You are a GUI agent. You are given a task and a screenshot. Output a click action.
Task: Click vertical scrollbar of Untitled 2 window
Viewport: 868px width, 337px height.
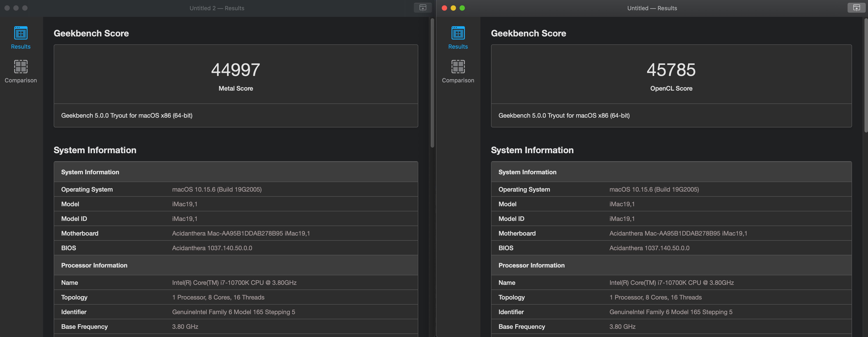point(432,83)
